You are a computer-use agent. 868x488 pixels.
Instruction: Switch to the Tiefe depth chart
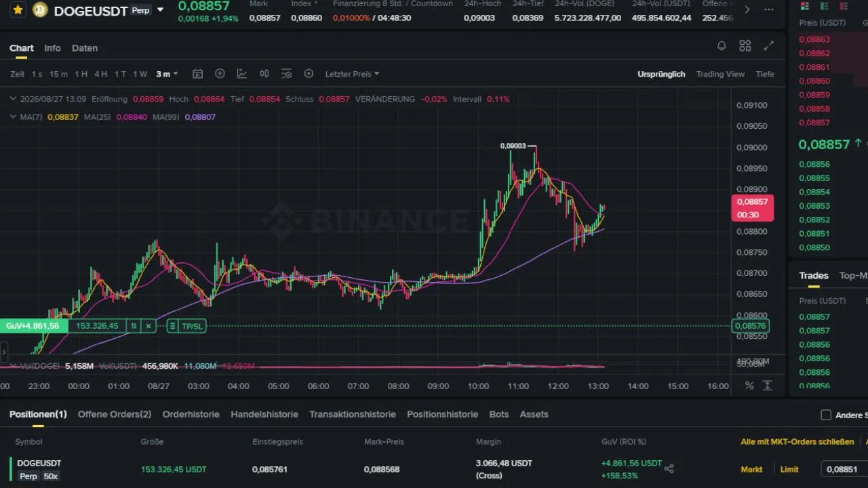coord(765,74)
